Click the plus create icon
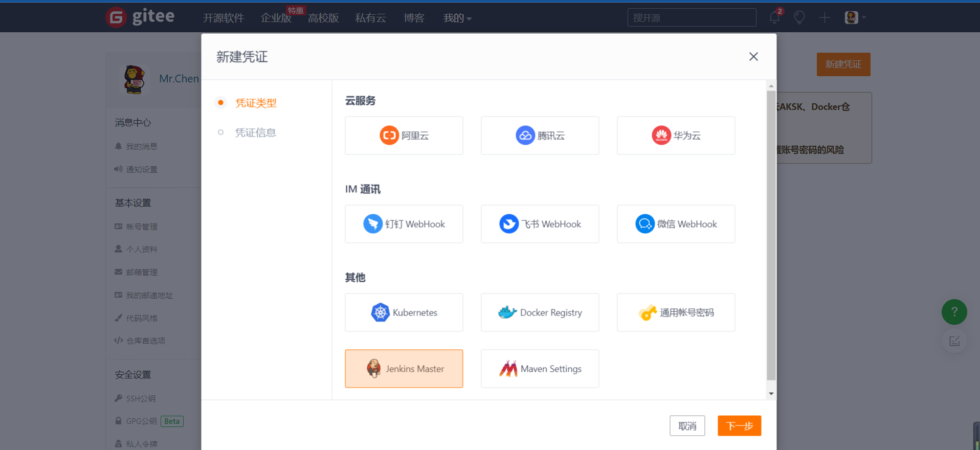 (825, 17)
